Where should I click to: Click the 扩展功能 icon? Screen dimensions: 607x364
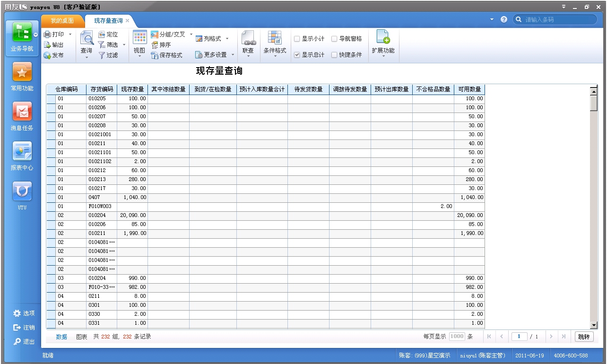point(382,37)
